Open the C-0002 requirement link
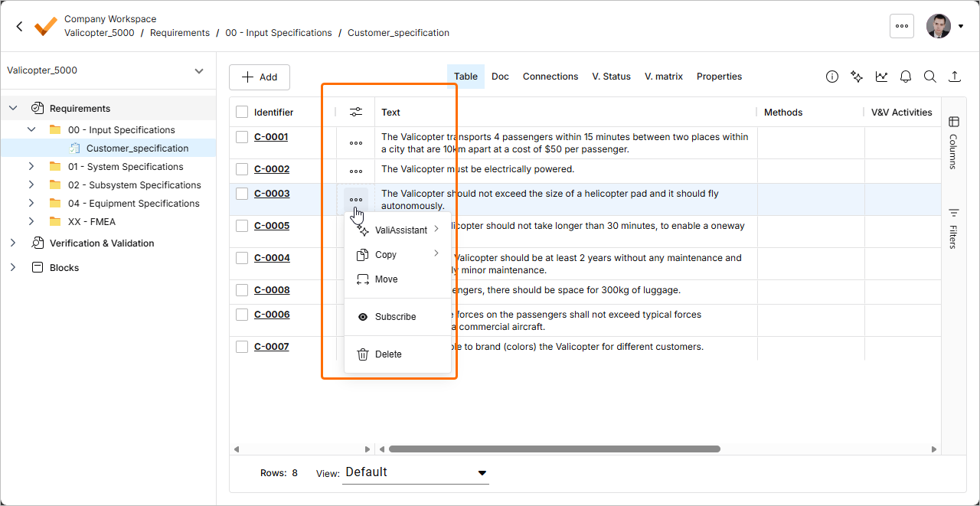980x506 pixels. point(272,169)
